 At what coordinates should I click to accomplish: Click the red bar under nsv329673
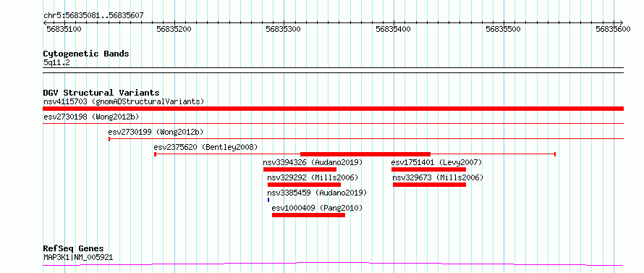tap(430, 185)
